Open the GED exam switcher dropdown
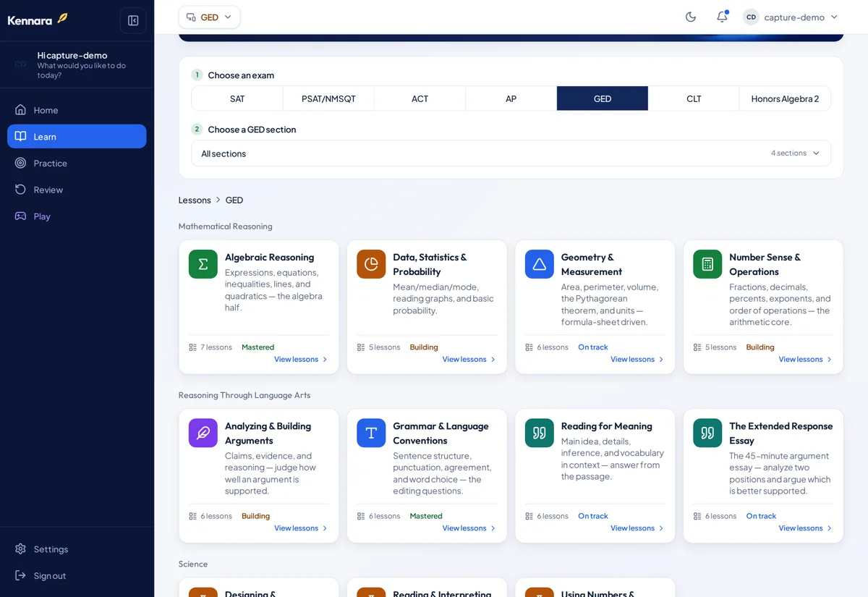 (209, 17)
